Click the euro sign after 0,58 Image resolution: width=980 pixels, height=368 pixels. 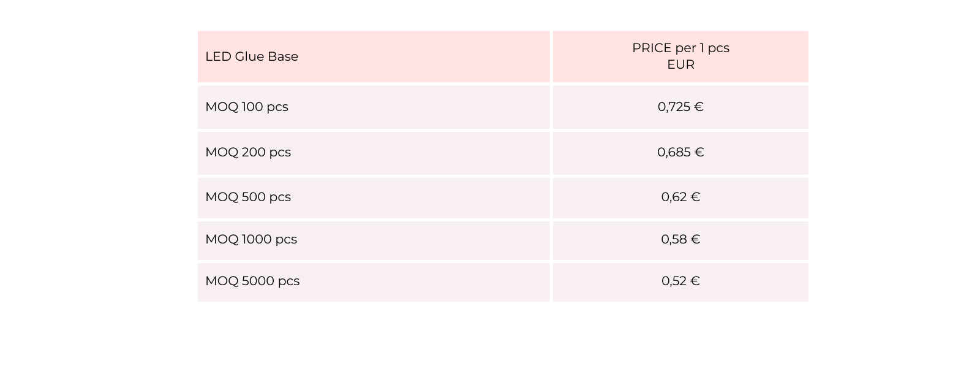click(x=696, y=239)
